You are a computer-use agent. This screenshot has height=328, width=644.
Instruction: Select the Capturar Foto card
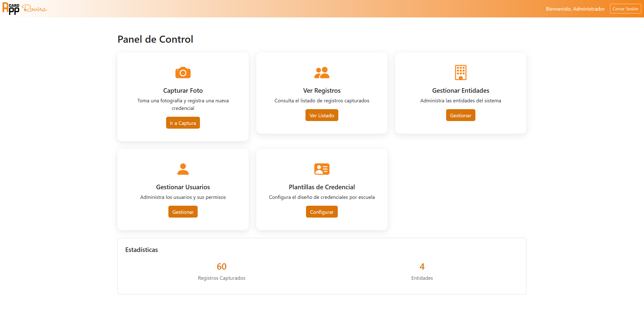(183, 97)
